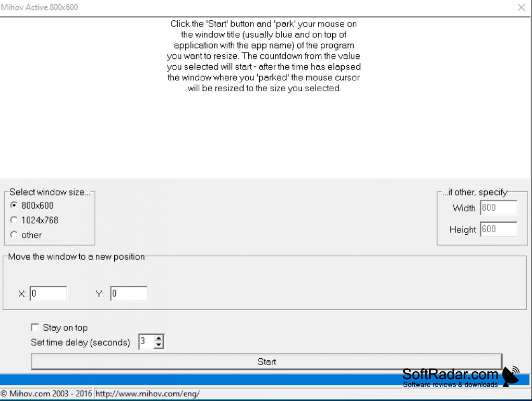Click the '...if other, specify' group label

[x=475, y=192]
